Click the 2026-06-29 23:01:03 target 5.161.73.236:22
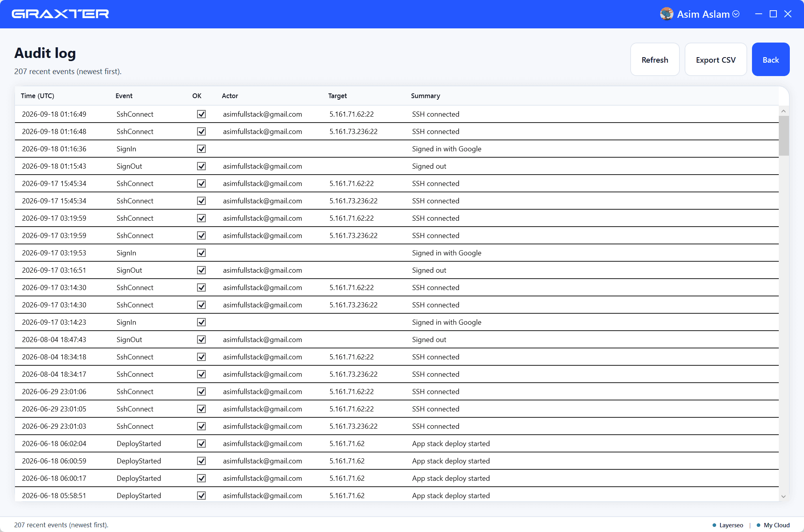The width and height of the screenshot is (804, 532). coord(353,426)
